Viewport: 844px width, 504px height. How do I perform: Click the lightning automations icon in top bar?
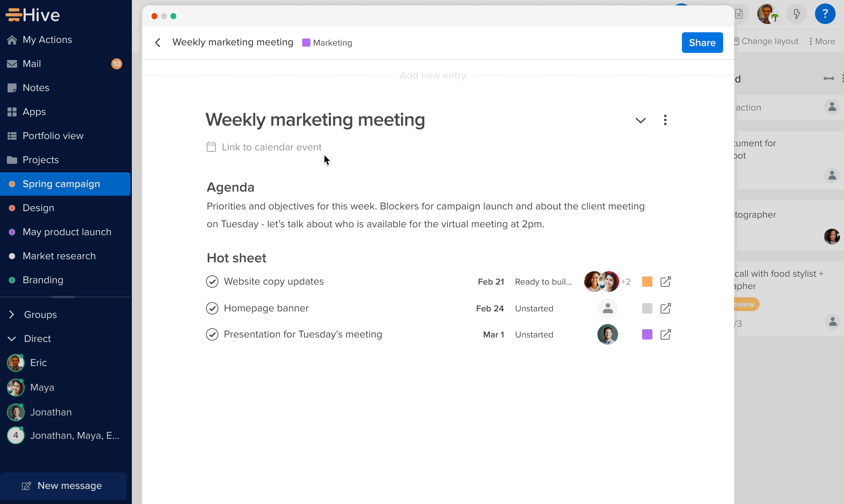(797, 14)
